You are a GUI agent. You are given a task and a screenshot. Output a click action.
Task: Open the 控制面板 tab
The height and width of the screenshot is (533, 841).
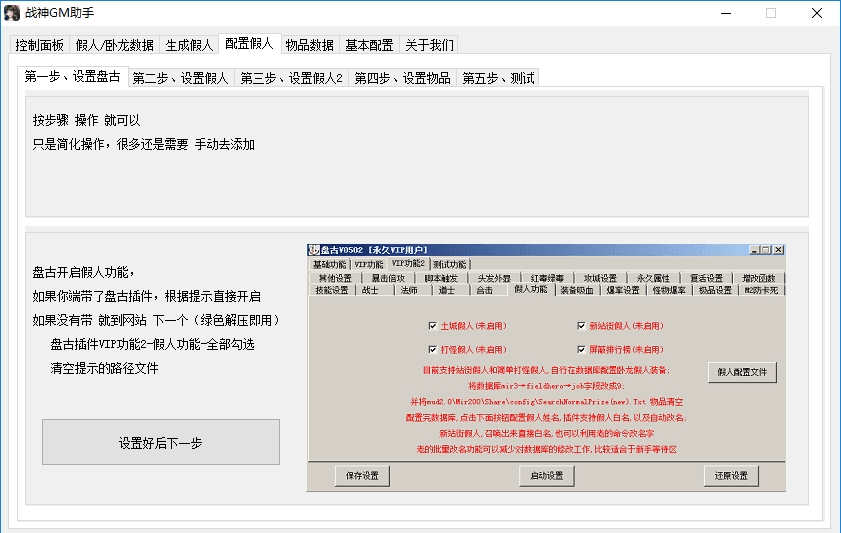pyautogui.click(x=40, y=45)
